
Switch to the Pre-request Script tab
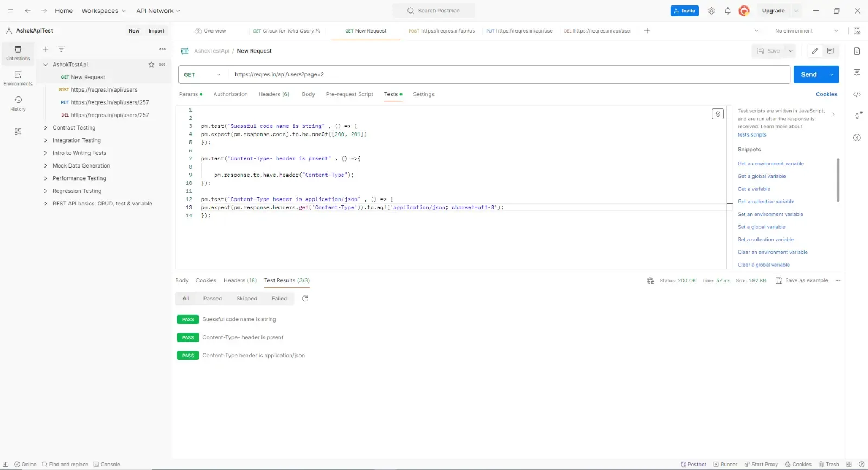349,94
